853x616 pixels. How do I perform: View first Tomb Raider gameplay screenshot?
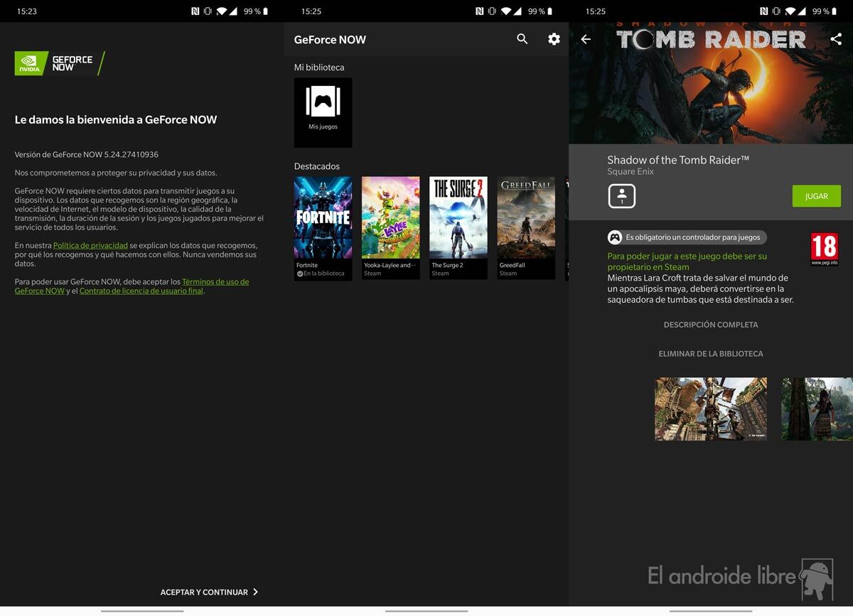710,409
